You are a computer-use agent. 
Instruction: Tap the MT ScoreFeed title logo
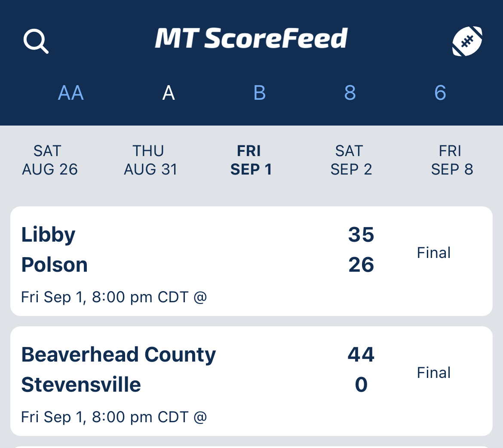click(x=252, y=39)
